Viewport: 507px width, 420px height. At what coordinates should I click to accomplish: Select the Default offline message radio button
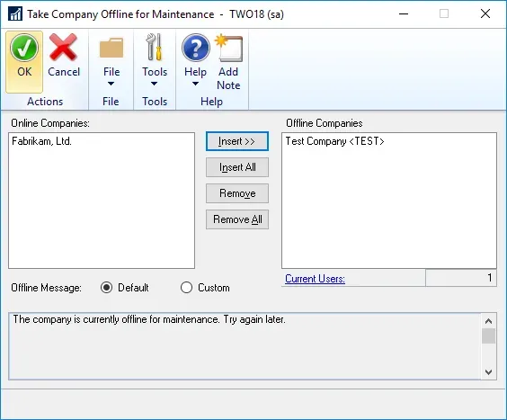tap(106, 287)
